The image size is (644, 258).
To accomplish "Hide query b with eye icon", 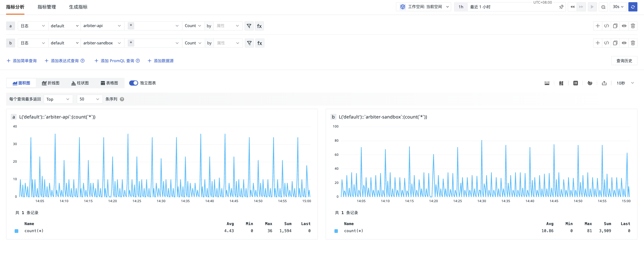I will (624, 43).
